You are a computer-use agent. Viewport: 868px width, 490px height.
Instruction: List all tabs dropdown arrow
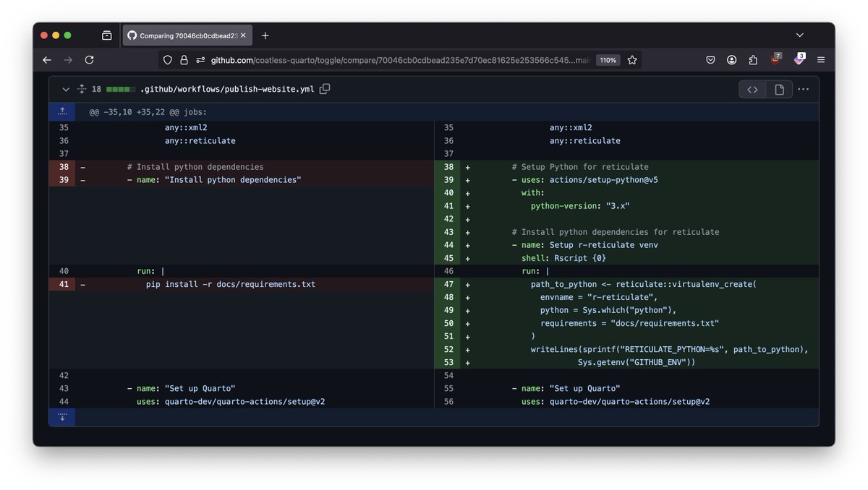[x=799, y=35]
